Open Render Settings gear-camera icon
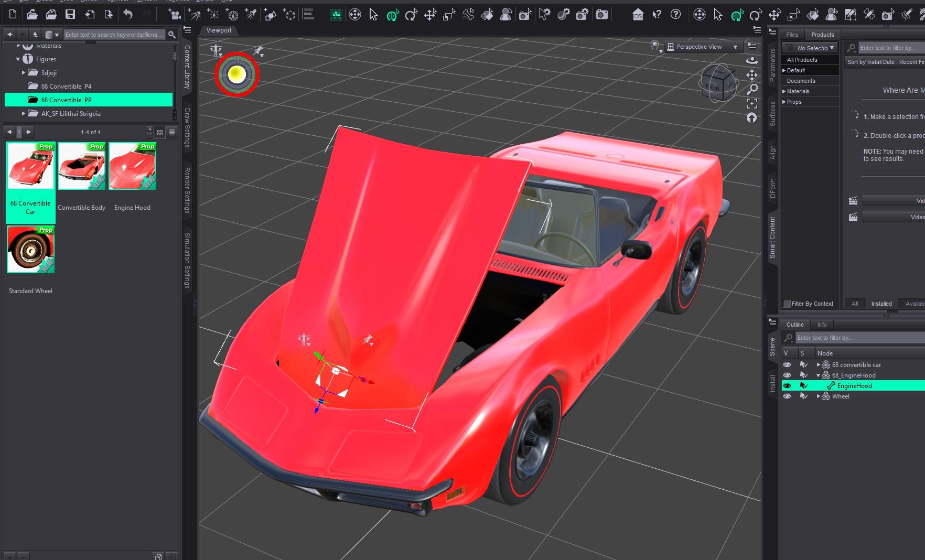The height and width of the screenshot is (560, 925). tap(583, 15)
